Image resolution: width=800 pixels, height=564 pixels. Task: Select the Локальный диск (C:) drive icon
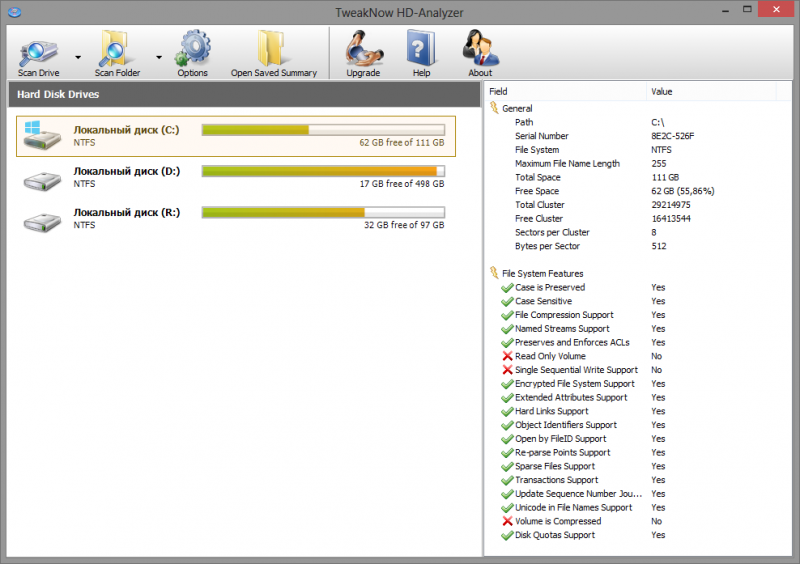pyautogui.click(x=42, y=136)
